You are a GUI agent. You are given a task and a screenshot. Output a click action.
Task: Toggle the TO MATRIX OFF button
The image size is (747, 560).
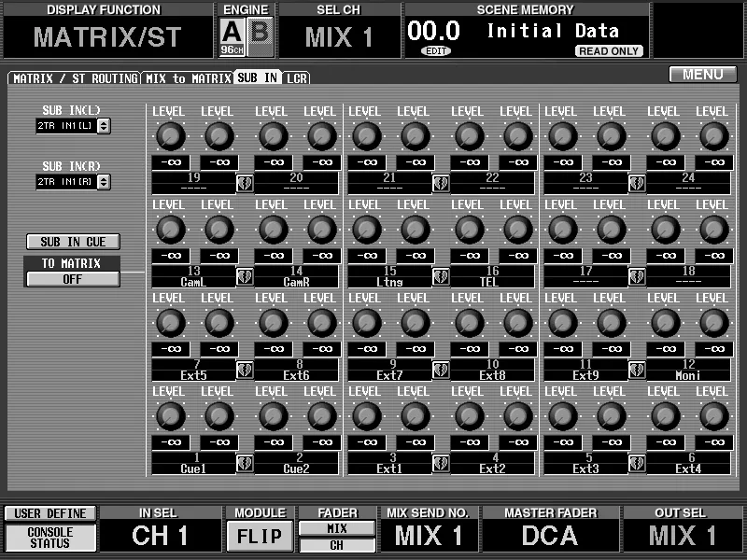(x=73, y=279)
